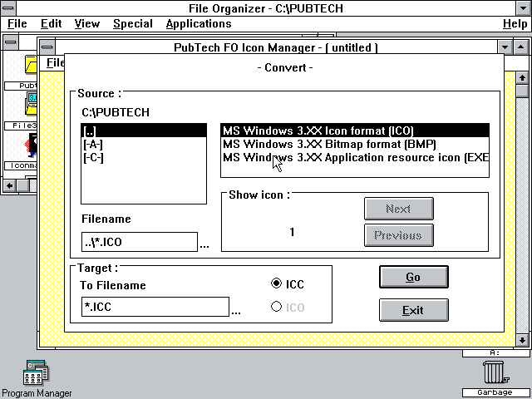Click Icon Manager scrollbar down arrow

(x=522, y=340)
